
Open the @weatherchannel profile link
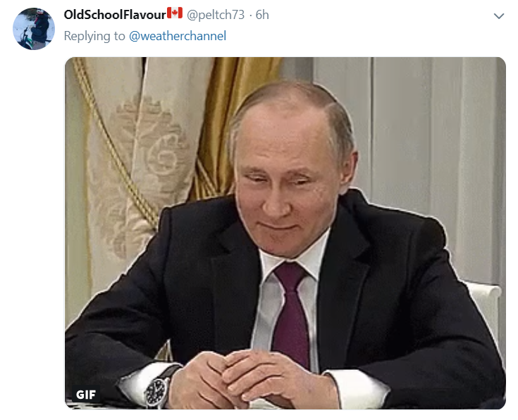coord(178,36)
